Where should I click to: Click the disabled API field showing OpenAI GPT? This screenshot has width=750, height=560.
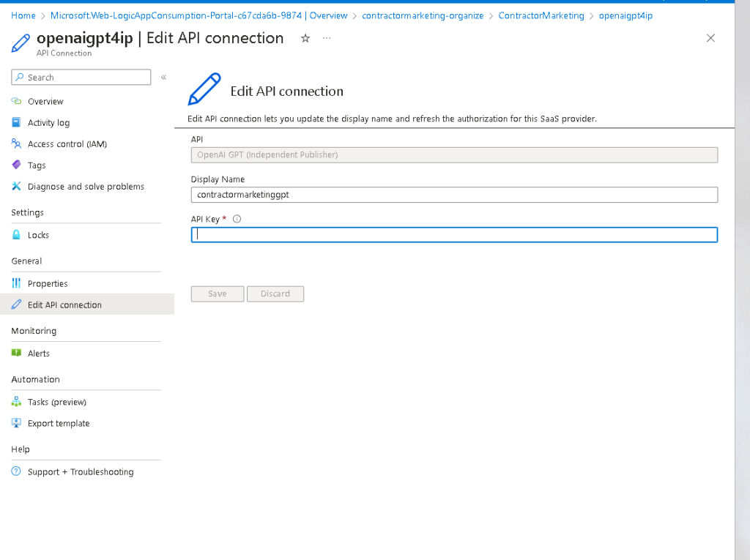pos(454,154)
